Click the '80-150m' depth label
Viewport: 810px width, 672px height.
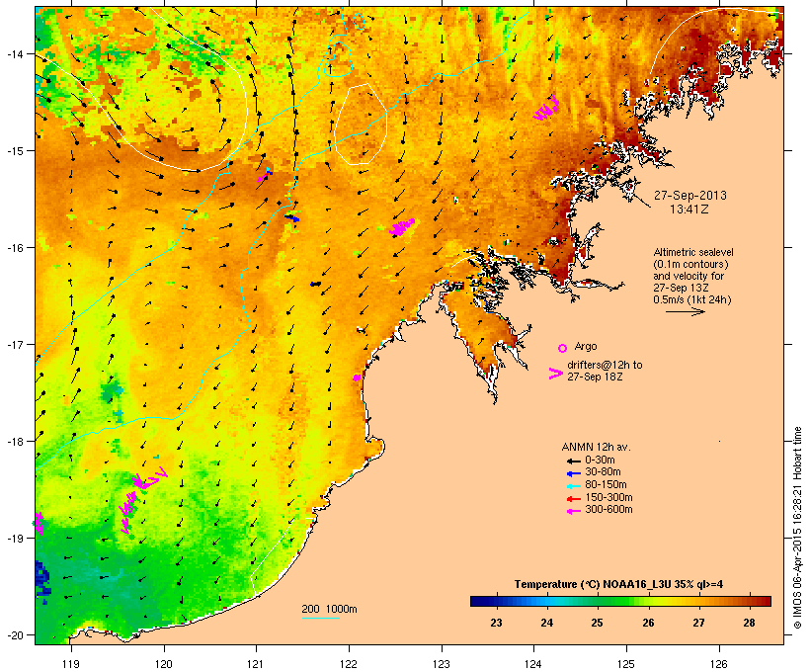click(606, 485)
